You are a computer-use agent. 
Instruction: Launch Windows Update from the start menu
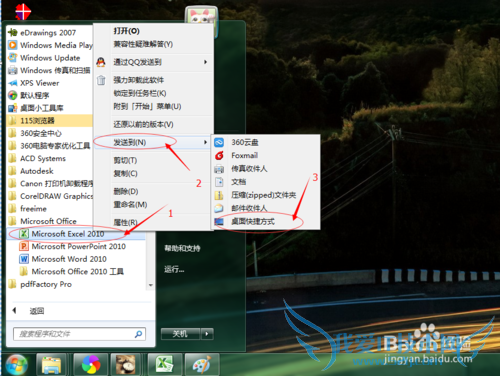click(44, 58)
